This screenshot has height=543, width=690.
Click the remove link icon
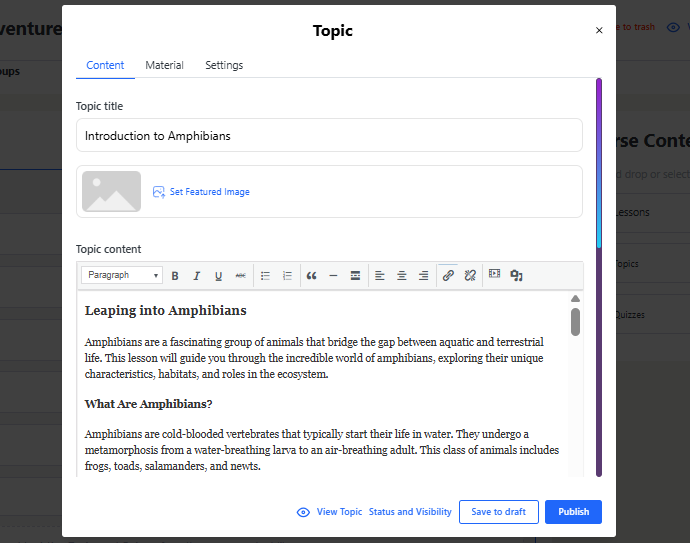(470, 275)
